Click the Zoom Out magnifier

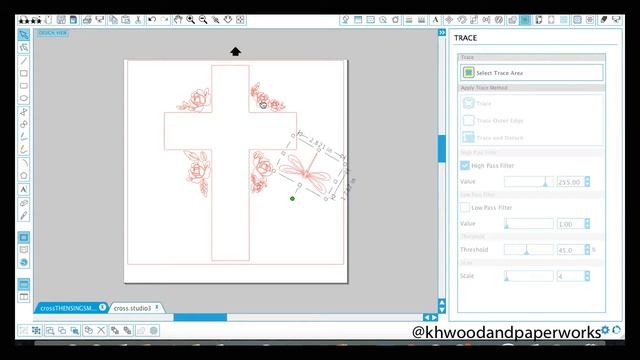tap(203, 20)
